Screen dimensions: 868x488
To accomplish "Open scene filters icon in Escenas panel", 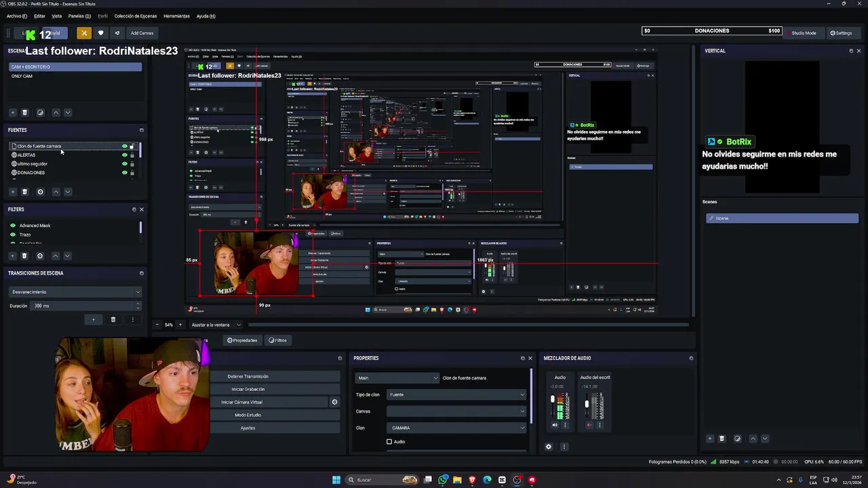I will 40,113.
